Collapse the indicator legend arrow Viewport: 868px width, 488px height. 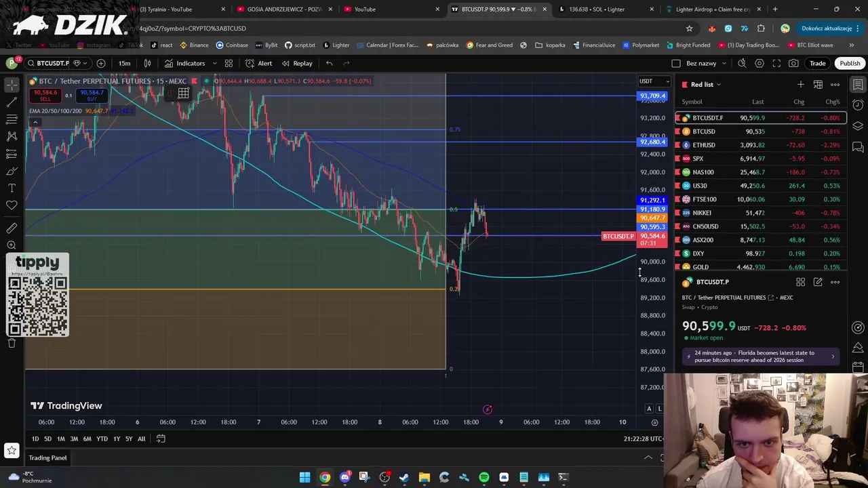pyautogui.click(x=35, y=123)
